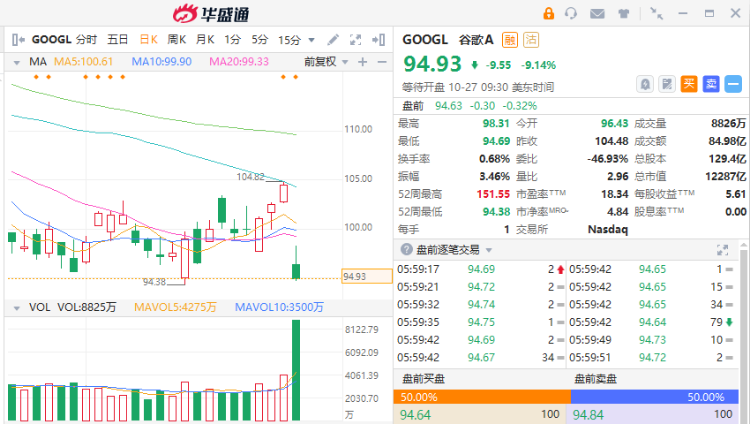Screen dimensions: 750x424
Task: Click the pre-market 盘前 94.63 quote line
Action: (470, 106)
